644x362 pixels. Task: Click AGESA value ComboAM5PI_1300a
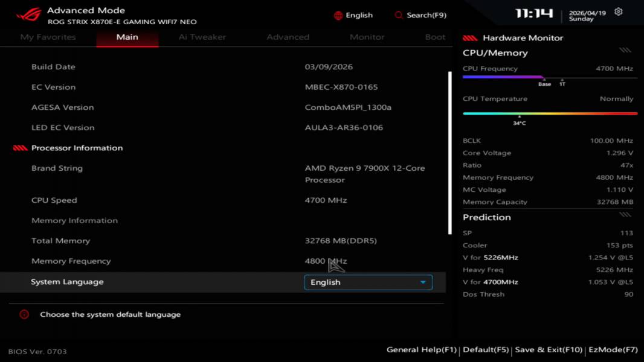[x=348, y=107]
